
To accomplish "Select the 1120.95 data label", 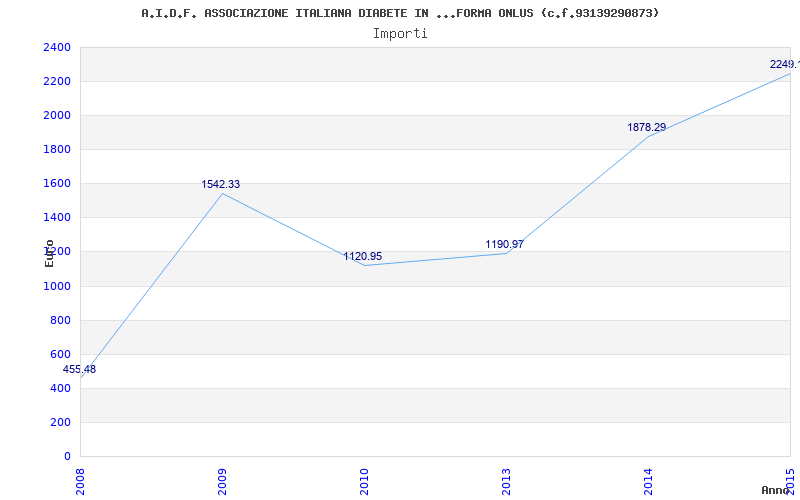I will tap(362, 256).
